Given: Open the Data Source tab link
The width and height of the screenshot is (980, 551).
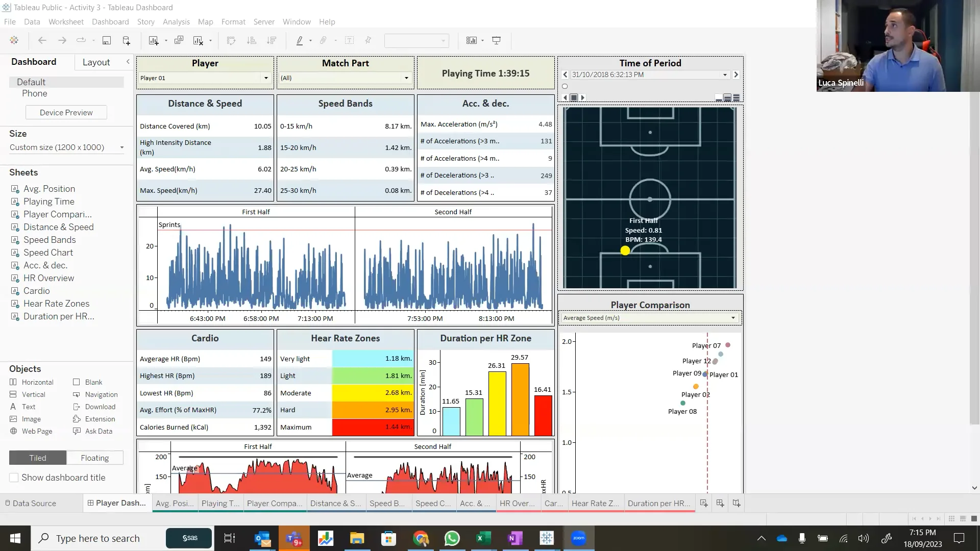Looking at the screenshot, I should pyautogui.click(x=30, y=503).
